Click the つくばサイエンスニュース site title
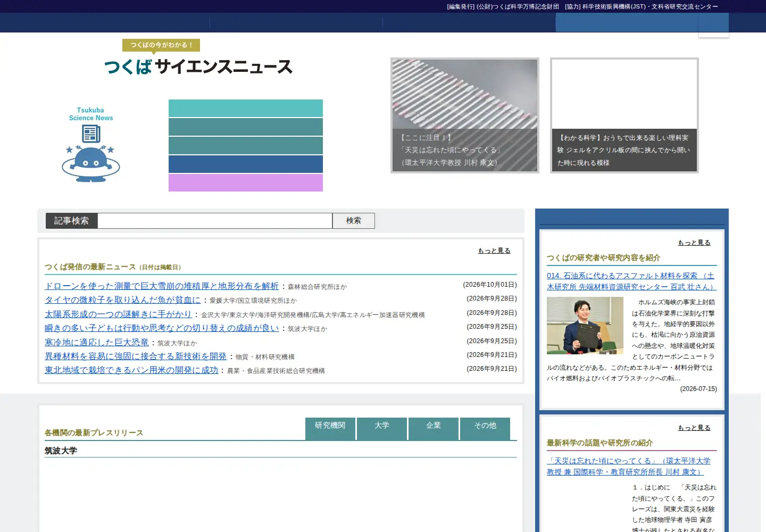766x532 pixels. tap(198, 66)
